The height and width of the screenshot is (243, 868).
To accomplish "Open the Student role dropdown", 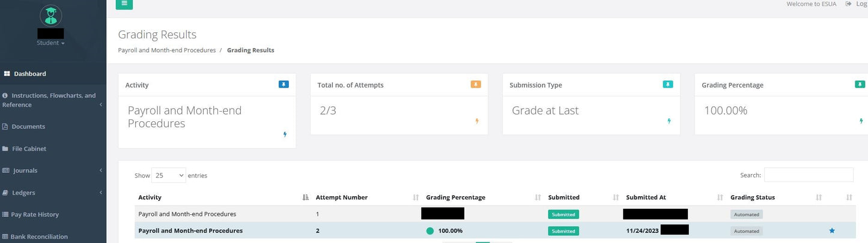I will [50, 43].
